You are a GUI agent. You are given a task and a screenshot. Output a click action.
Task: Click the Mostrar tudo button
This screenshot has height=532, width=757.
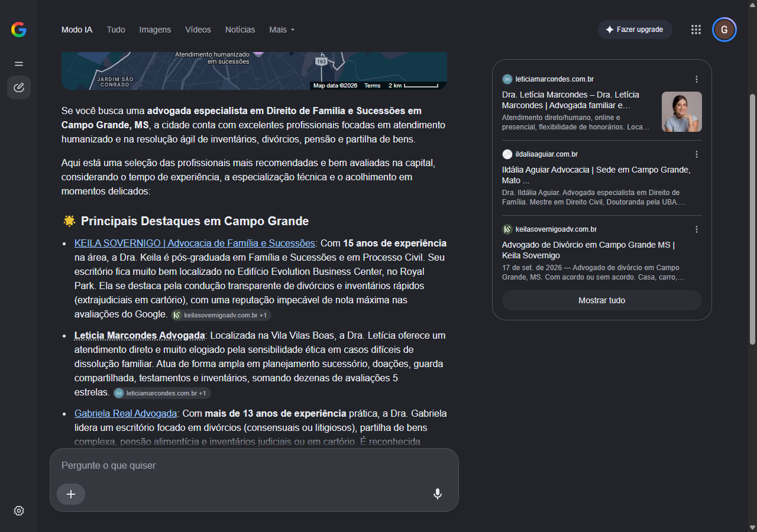point(601,300)
